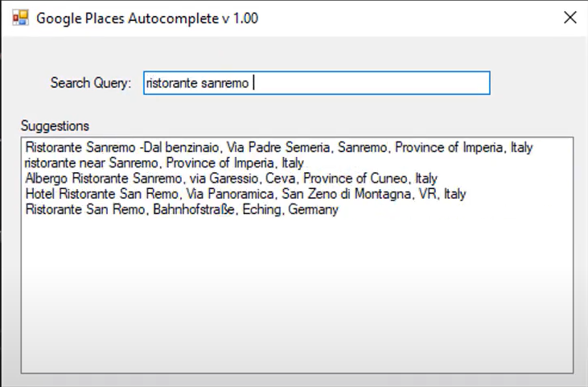
Task: Click the Search Query label
Action: tap(91, 83)
